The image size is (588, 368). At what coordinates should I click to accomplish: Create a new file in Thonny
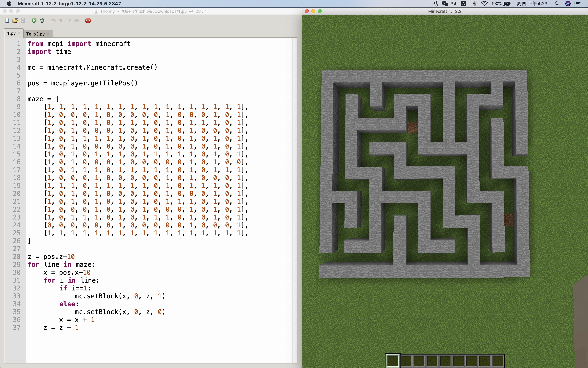pos(7,20)
